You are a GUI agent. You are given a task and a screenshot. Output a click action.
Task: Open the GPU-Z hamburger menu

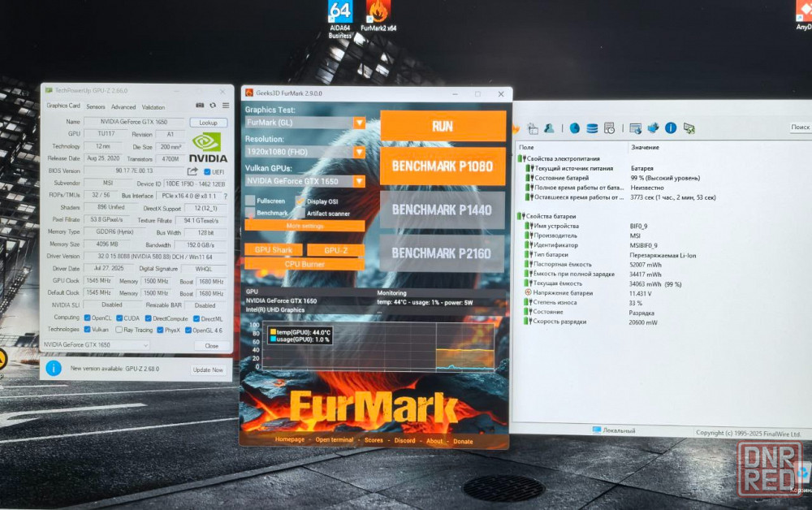coord(224,106)
